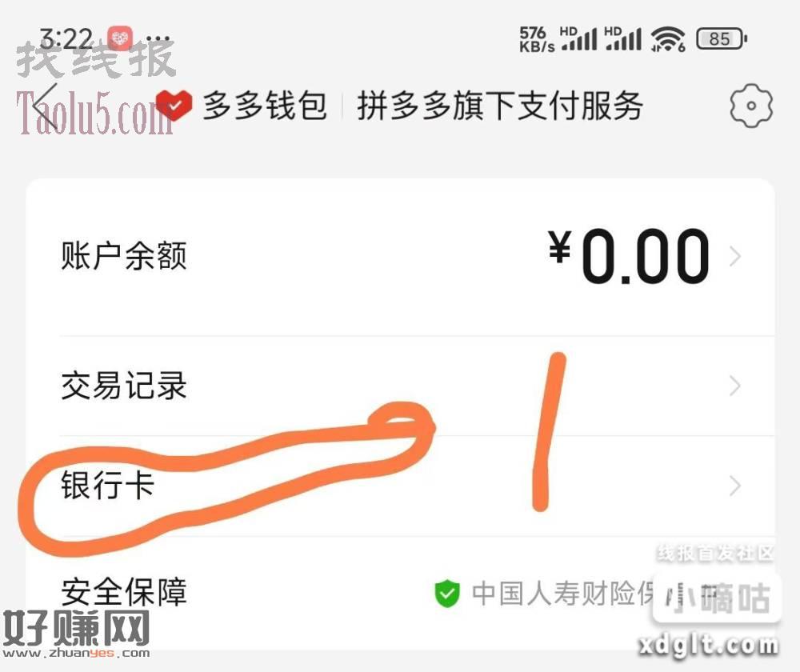
Task: Tap the 多多钱包 title text
Action: [264, 106]
